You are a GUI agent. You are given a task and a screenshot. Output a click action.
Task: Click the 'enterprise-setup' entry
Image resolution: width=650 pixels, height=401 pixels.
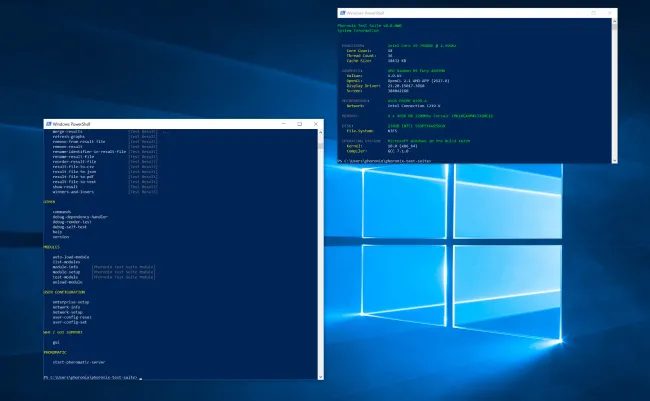(x=71, y=302)
